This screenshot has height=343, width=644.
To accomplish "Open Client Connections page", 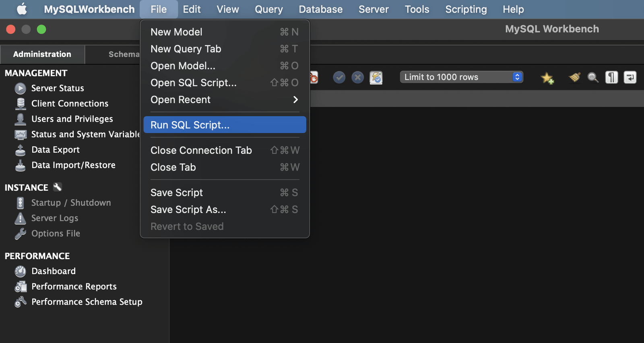I will 70,104.
